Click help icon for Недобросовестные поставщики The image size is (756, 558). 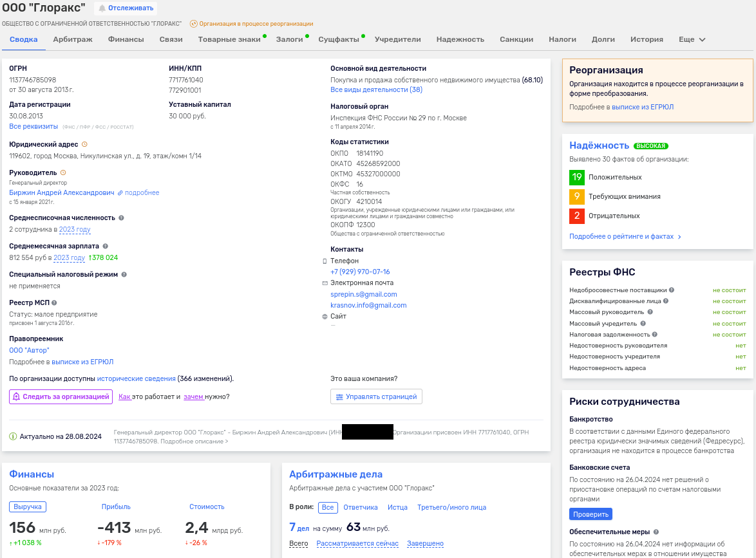click(x=672, y=290)
